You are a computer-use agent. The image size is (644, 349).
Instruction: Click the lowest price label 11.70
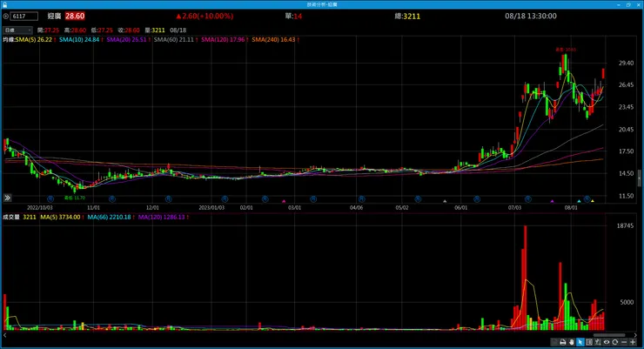(x=75, y=198)
